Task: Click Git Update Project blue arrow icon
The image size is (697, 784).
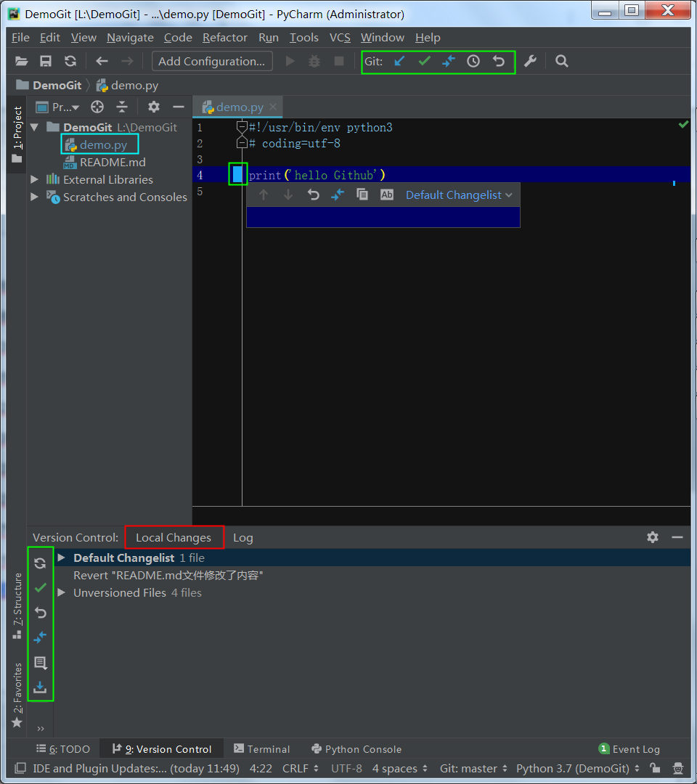Action: [x=399, y=62]
